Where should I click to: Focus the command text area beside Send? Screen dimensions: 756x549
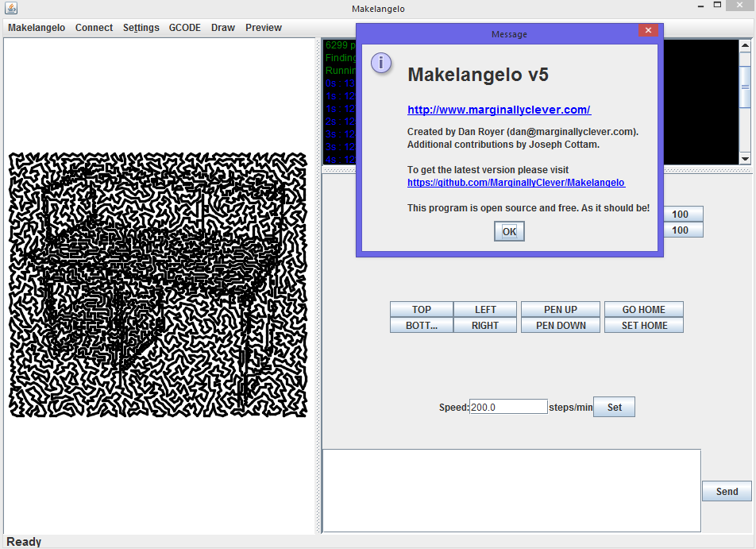[x=511, y=491]
